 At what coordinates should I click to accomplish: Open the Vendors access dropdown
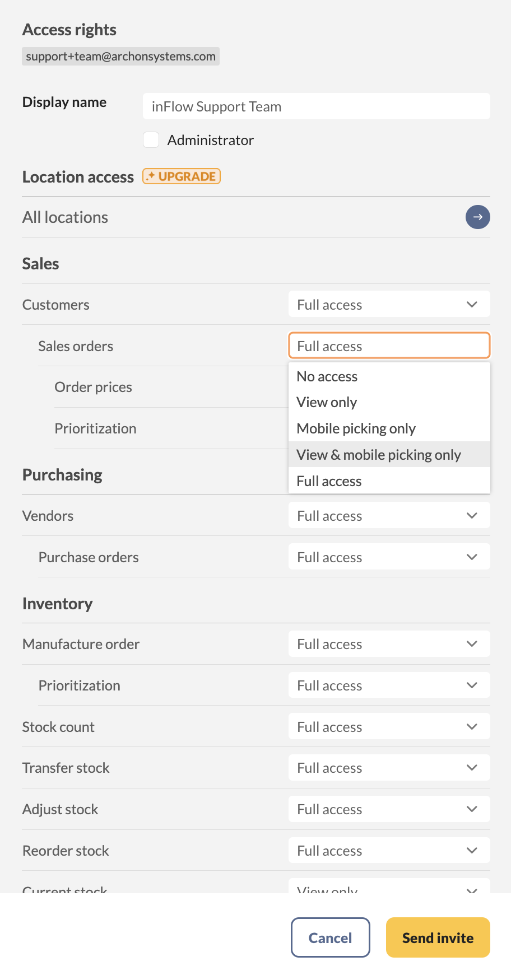389,516
